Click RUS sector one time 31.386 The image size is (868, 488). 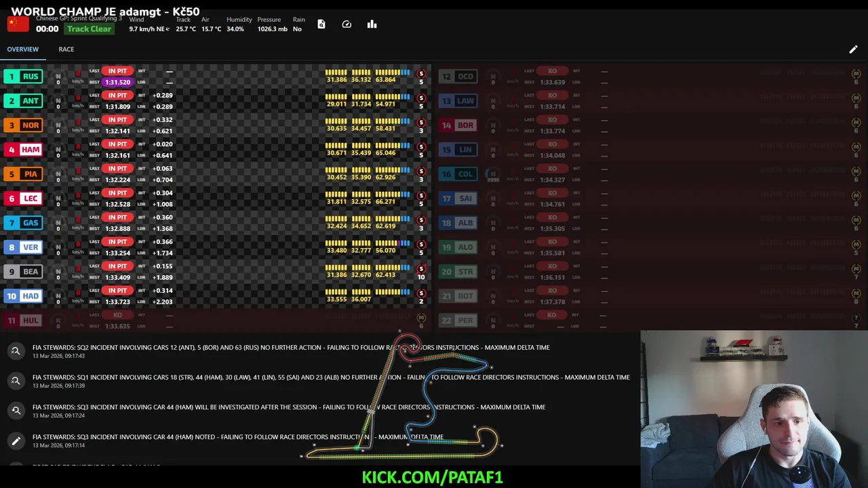[x=336, y=80]
